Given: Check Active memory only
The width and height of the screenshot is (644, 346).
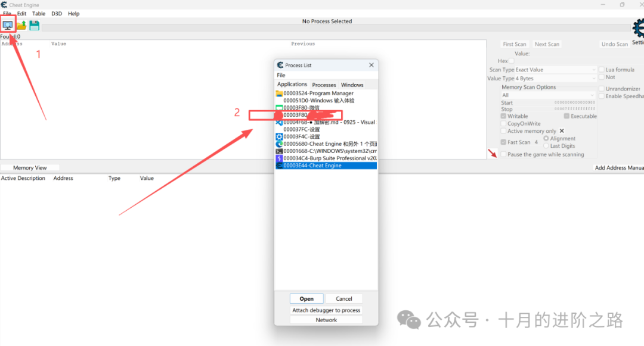Looking at the screenshot, I should tap(503, 131).
